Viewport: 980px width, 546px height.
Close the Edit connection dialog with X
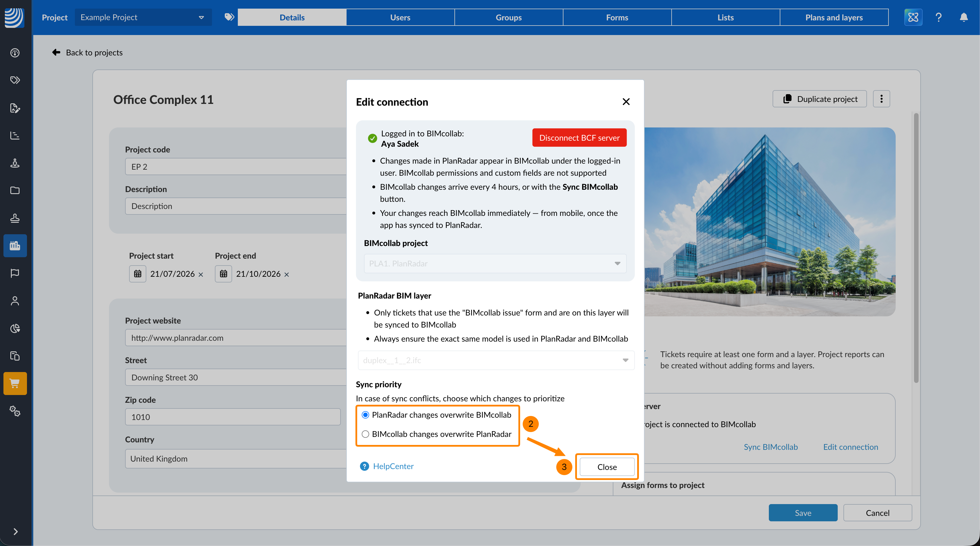click(x=626, y=102)
